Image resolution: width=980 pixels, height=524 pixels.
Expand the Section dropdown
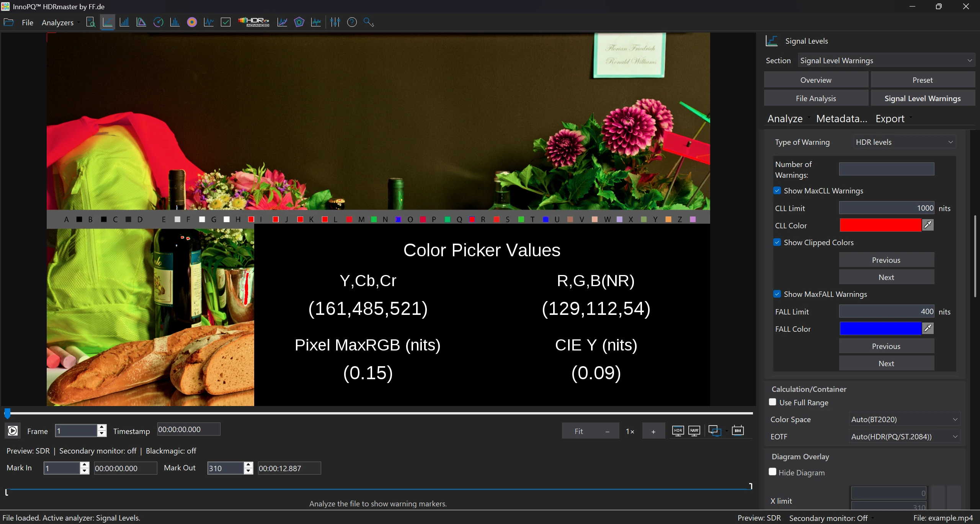(886, 60)
